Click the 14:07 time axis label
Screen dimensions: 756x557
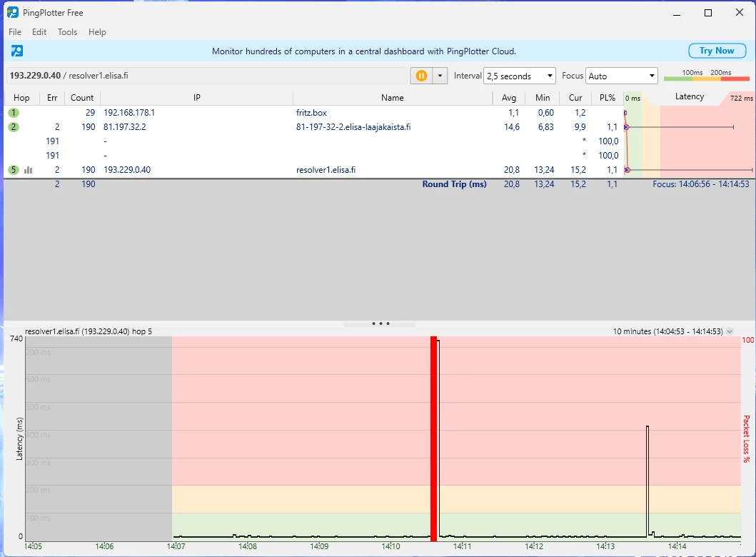(x=176, y=546)
